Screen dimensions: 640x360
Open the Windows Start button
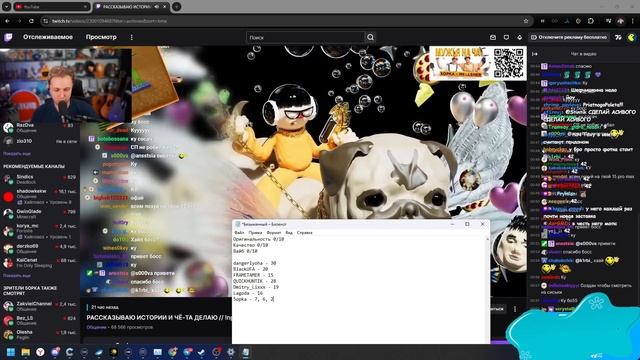tap(11, 352)
